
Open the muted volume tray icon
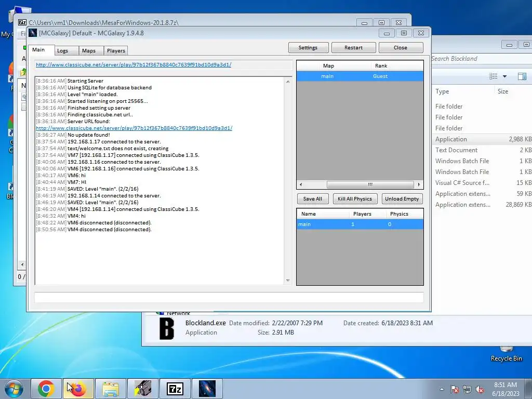pos(480,389)
